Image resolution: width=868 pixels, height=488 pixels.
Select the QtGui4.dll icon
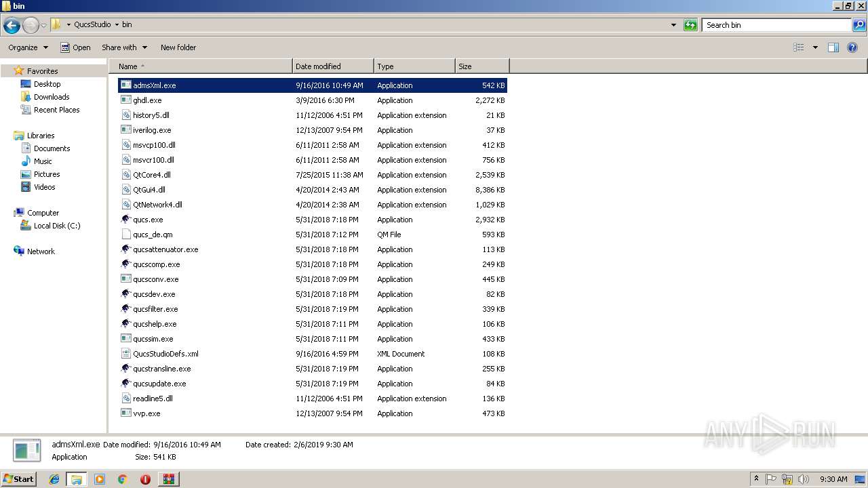pos(125,190)
